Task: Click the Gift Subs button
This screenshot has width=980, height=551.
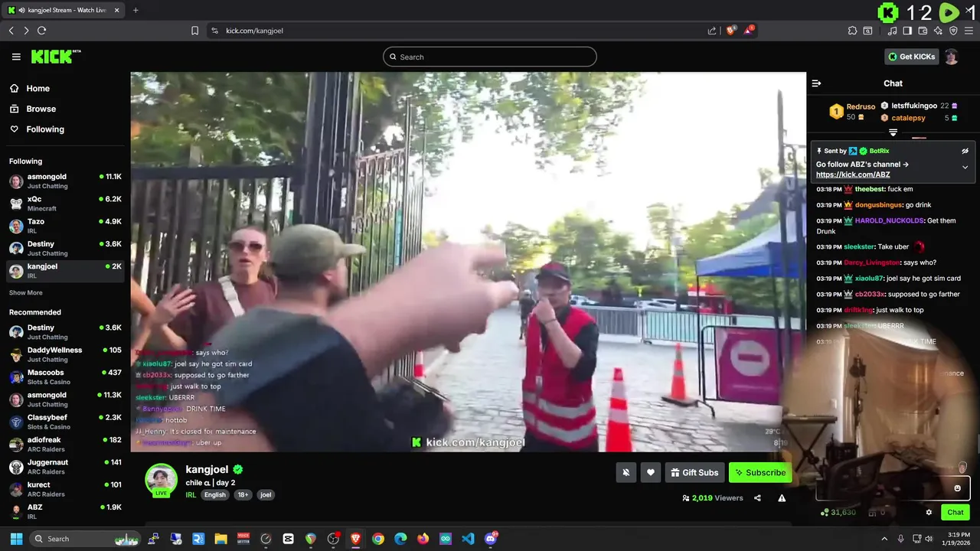Action: (x=694, y=473)
